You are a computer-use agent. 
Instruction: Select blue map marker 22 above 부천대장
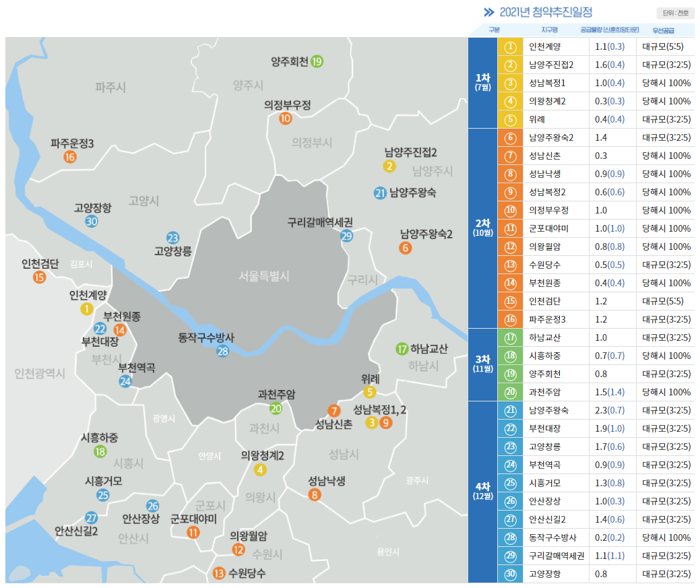click(x=100, y=329)
